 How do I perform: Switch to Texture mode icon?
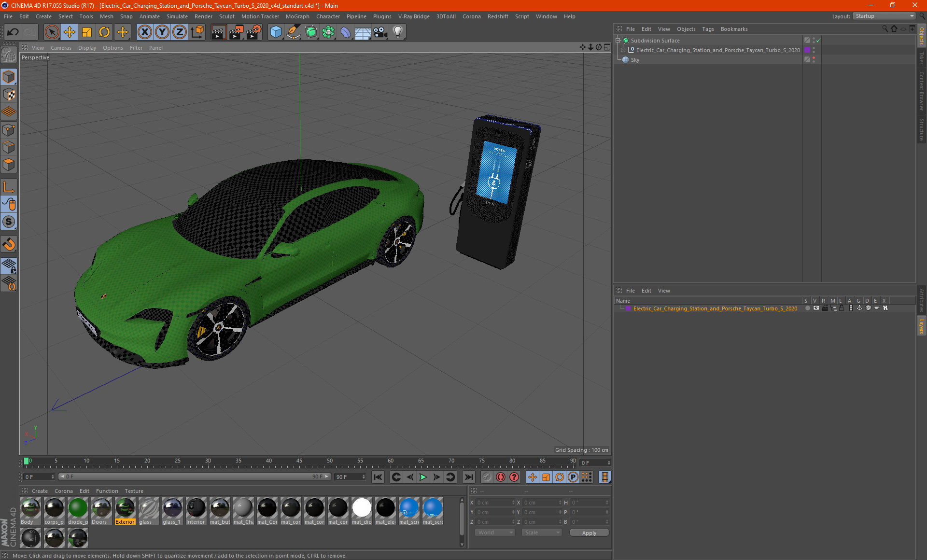[x=9, y=95]
